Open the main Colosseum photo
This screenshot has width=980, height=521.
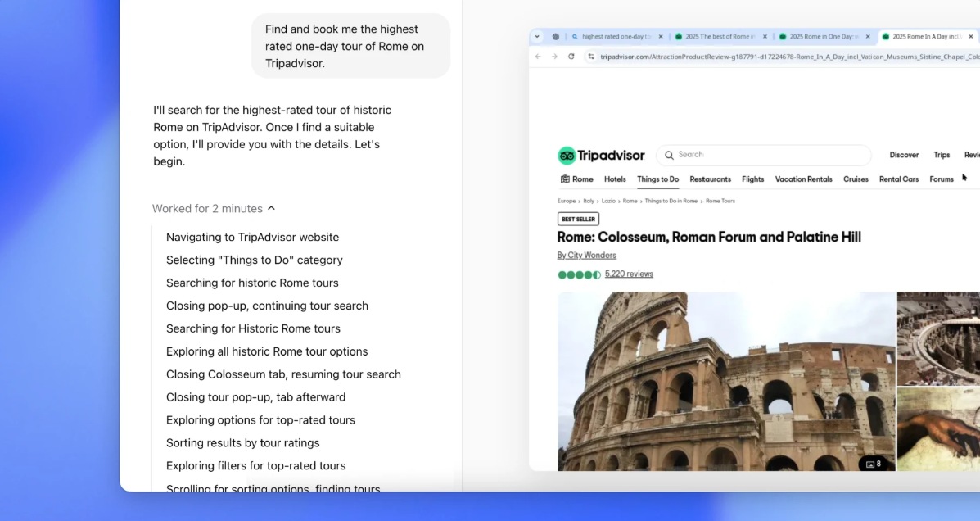point(726,381)
